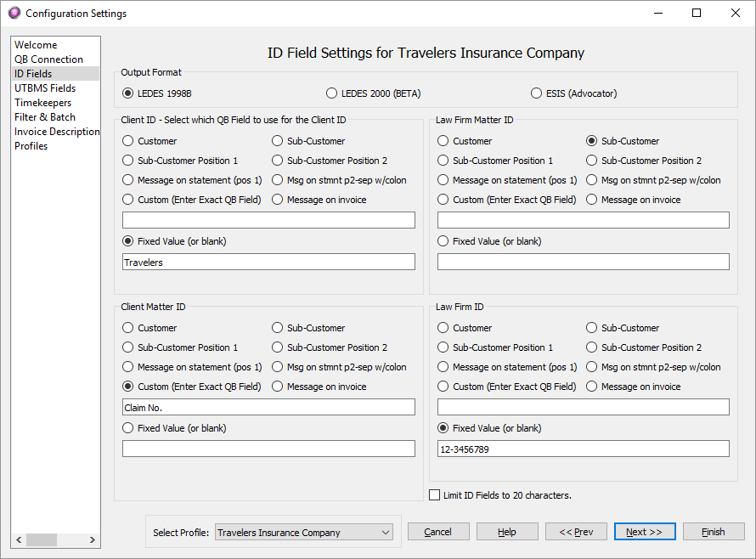
Task: Select Message on invoice for Law Firm ID
Action: click(633, 387)
